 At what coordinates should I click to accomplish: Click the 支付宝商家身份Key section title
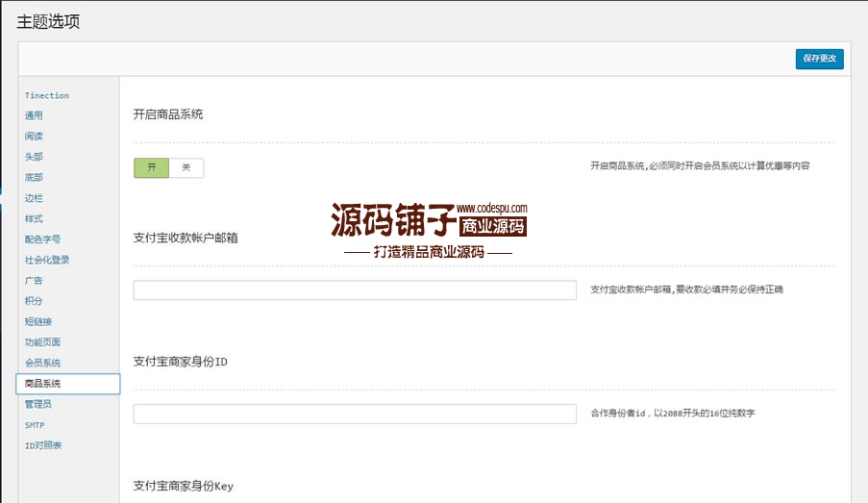click(184, 486)
